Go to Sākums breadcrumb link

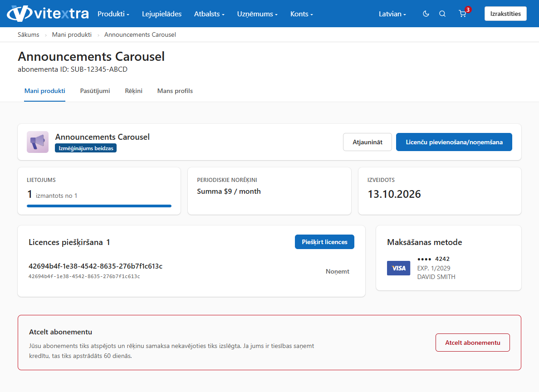pos(29,35)
